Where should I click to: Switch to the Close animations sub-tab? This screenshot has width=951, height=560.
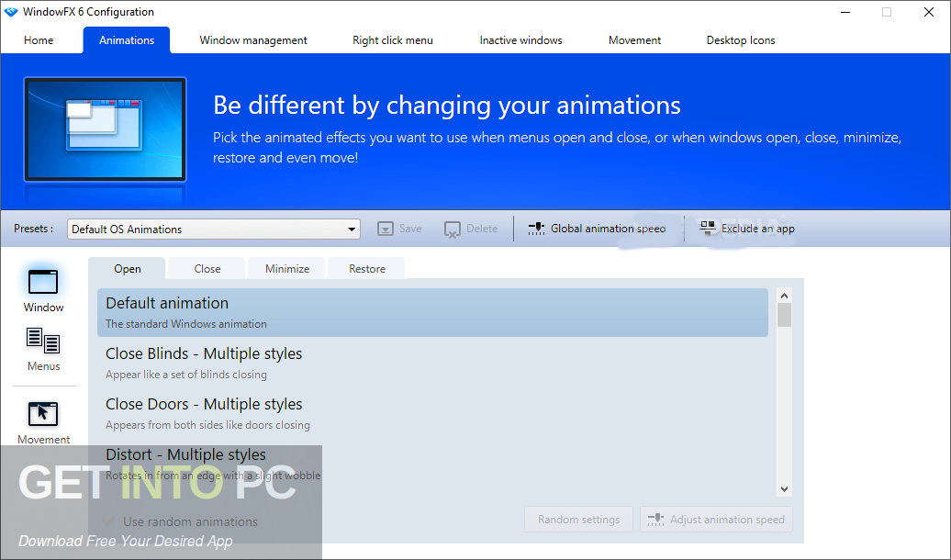pyautogui.click(x=207, y=268)
